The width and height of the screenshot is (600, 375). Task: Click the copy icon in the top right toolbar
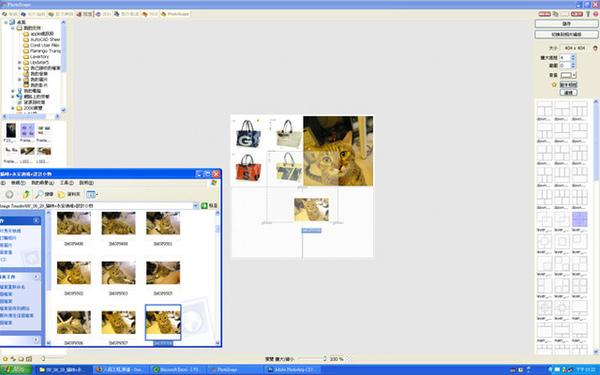tap(556, 14)
